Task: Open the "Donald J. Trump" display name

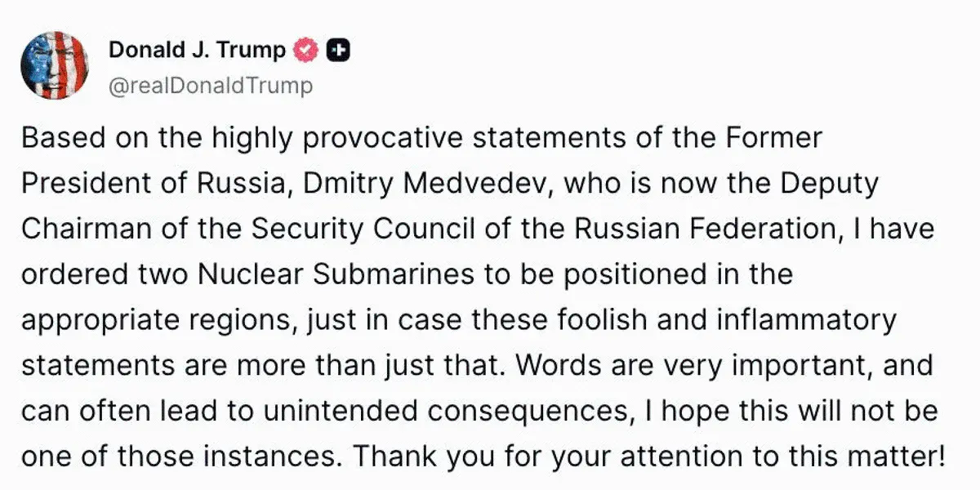Action: tap(197, 51)
